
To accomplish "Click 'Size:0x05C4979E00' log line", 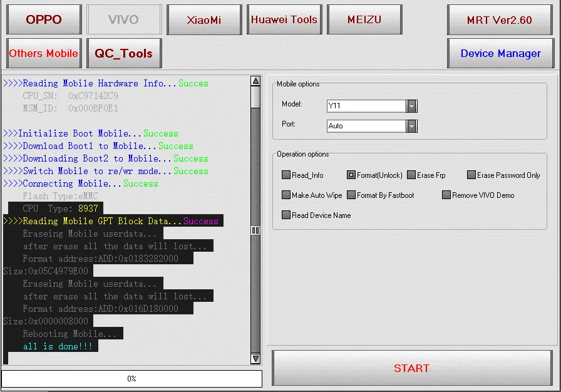I will pyautogui.click(x=46, y=271).
